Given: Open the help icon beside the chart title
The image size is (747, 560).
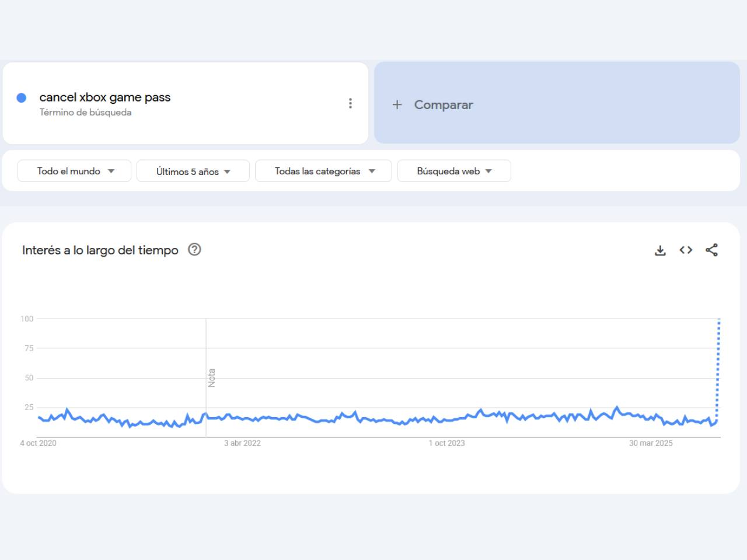Looking at the screenshot, I should coord(194,250).
